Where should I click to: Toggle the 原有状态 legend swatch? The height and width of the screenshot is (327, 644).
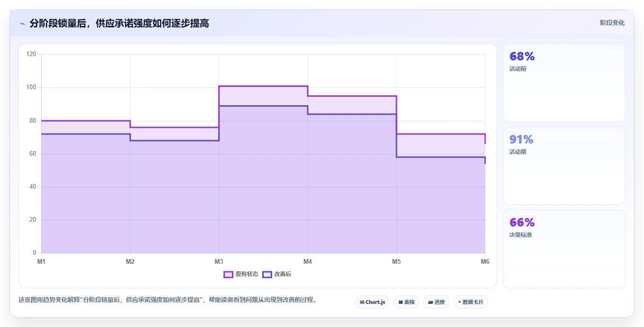point(228,274)
